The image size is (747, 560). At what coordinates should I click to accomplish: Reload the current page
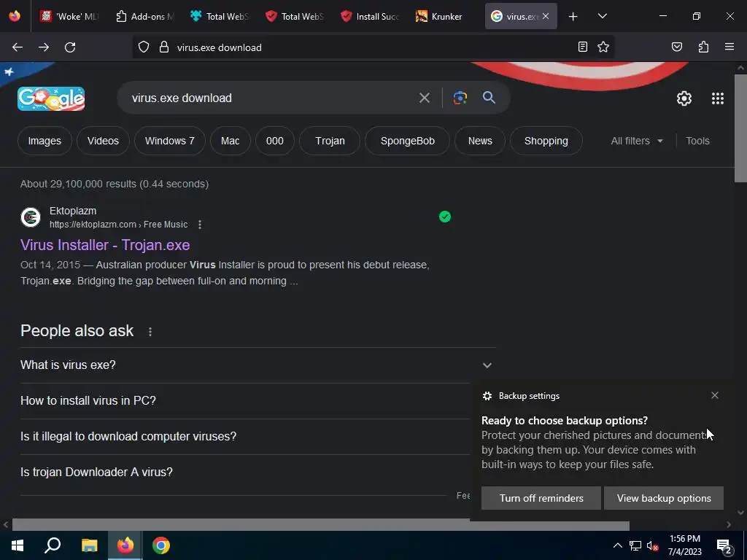click(70, 47)
